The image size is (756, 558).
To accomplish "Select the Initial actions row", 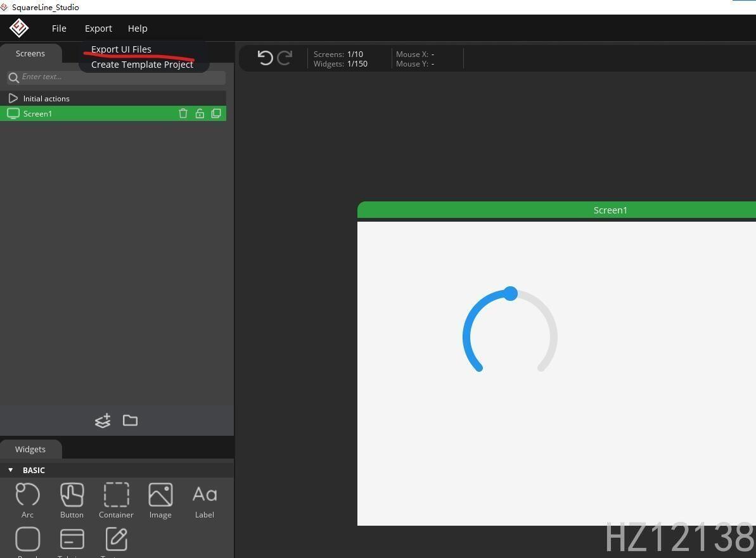I will [113, 98].
